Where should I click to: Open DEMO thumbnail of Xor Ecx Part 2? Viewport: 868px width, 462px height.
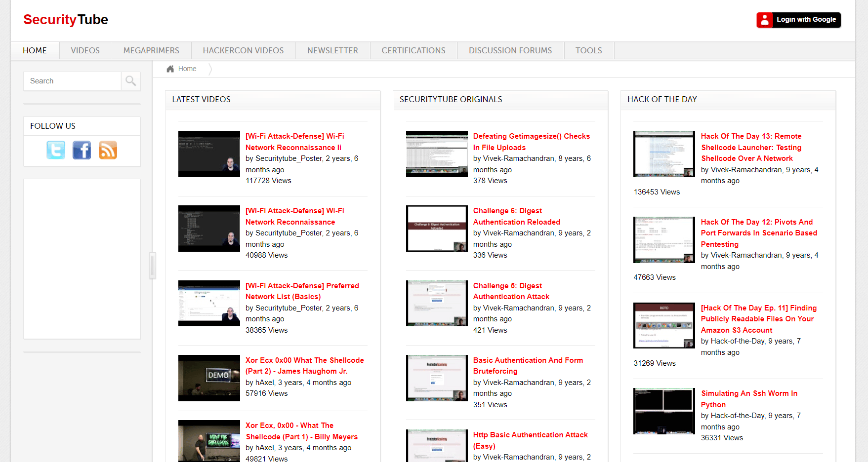coord(209,378)
